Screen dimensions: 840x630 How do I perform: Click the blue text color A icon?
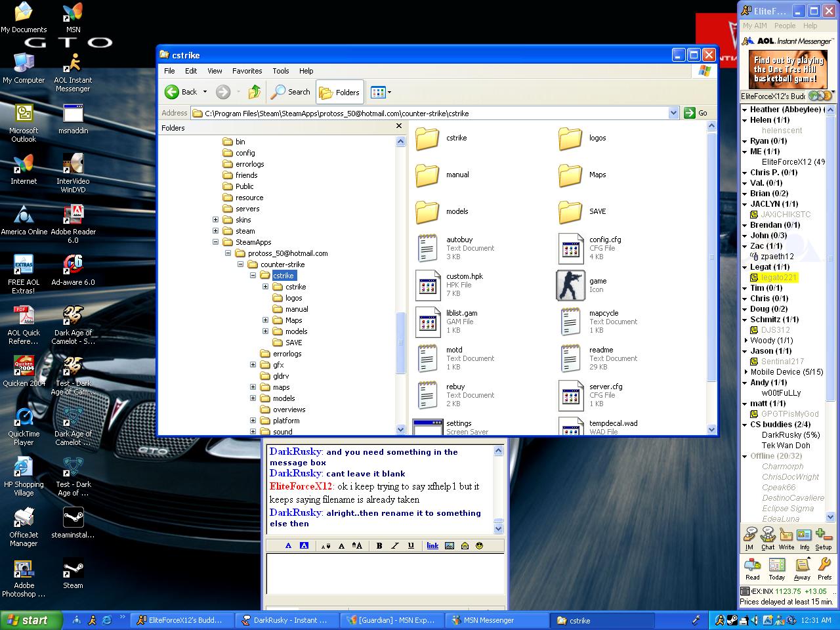click(x=288, y=545)
